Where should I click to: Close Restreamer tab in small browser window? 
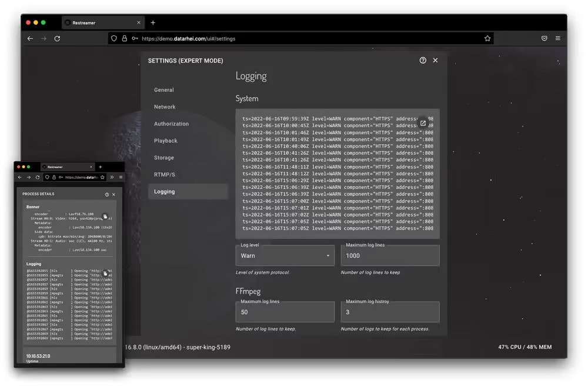coord(91,167)
